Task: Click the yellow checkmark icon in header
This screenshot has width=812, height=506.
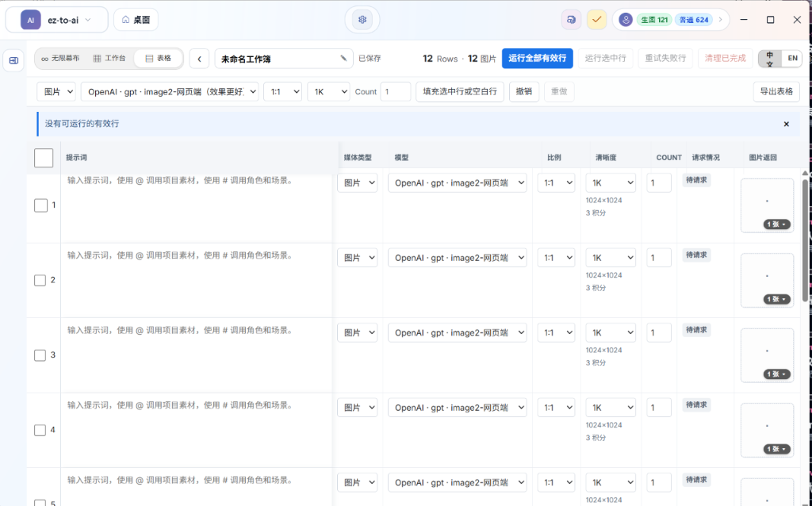Action: pos(596,20)
